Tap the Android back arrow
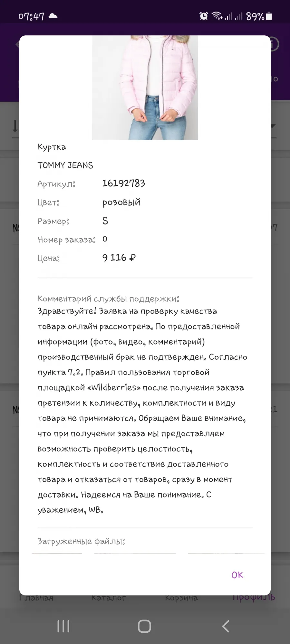 [x=226, y=626]
